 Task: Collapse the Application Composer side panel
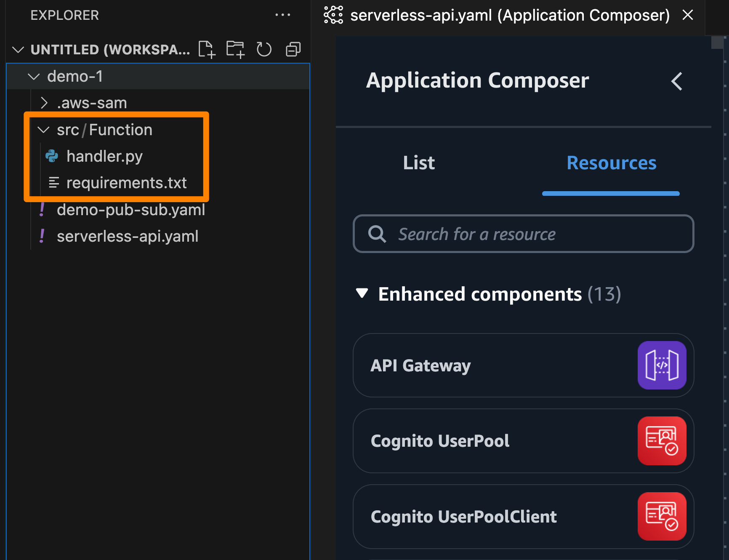(x=676, y=81)
